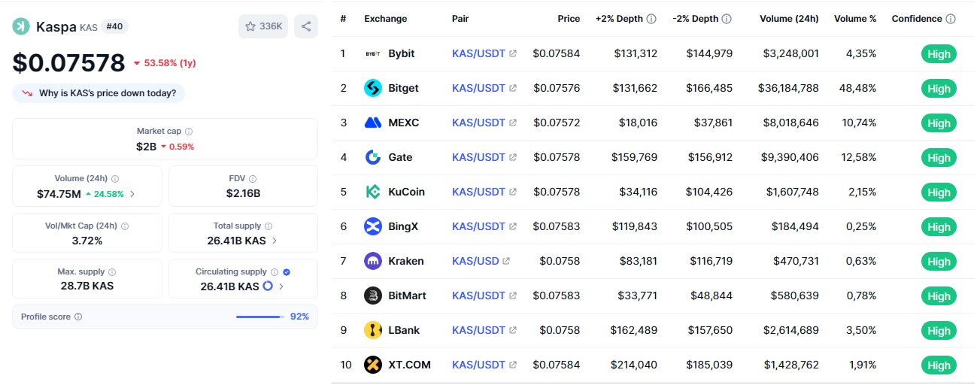
Task: Expand Circulating supply details chevron
Action: pos(281,287)
